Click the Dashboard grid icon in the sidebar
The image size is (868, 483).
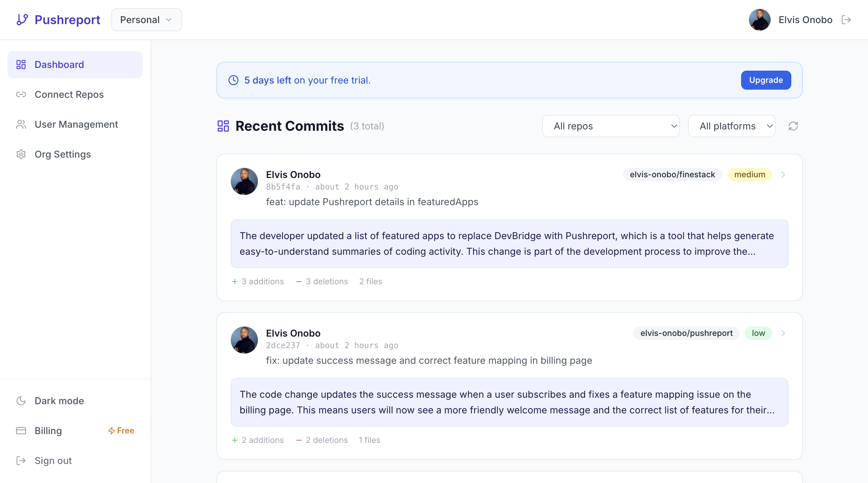click(x=21, y=65)
